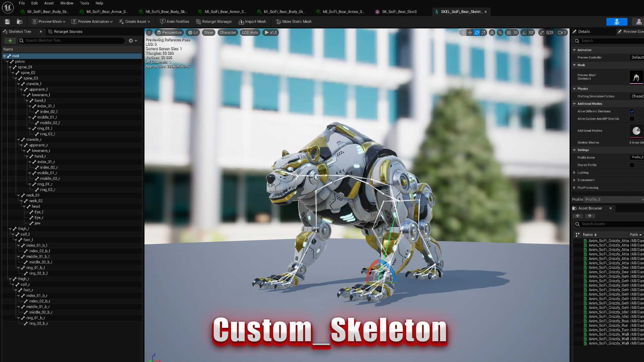Go back in Asset Browser history
The image size is (644, 362).
point(578,216)
